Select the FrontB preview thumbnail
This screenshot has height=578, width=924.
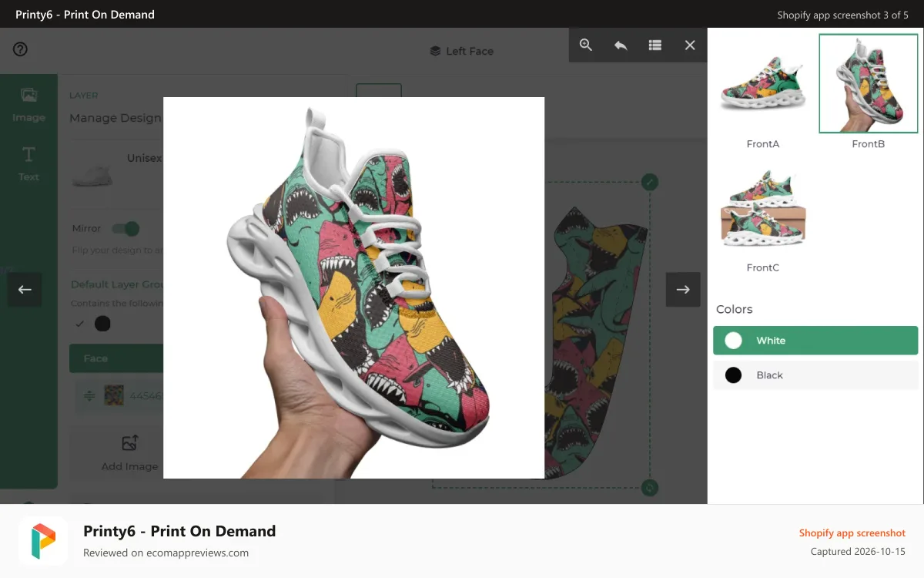pos(868,84)
